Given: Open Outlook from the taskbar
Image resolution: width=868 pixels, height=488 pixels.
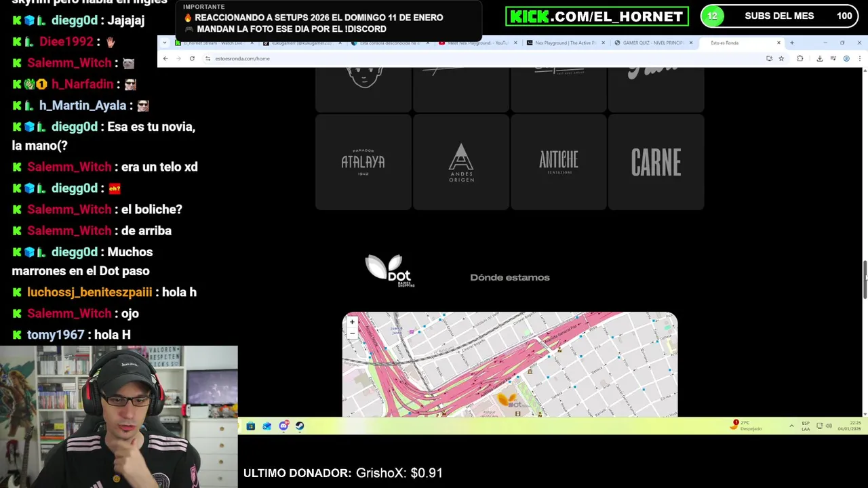Looking at the screenshot, I should tap(267, 426).
